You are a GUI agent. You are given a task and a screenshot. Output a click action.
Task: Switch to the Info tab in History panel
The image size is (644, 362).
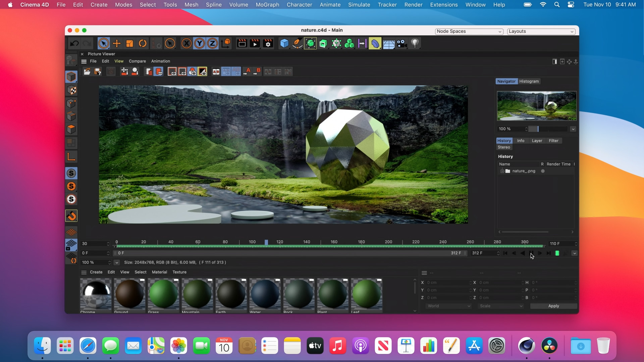pos(521,140)
